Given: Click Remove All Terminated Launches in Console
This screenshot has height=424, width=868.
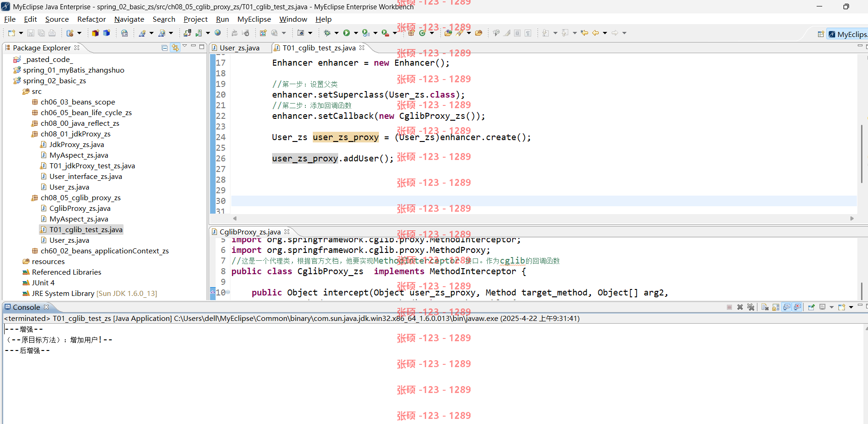Looking at the screenshot, I should coord(750,307).
